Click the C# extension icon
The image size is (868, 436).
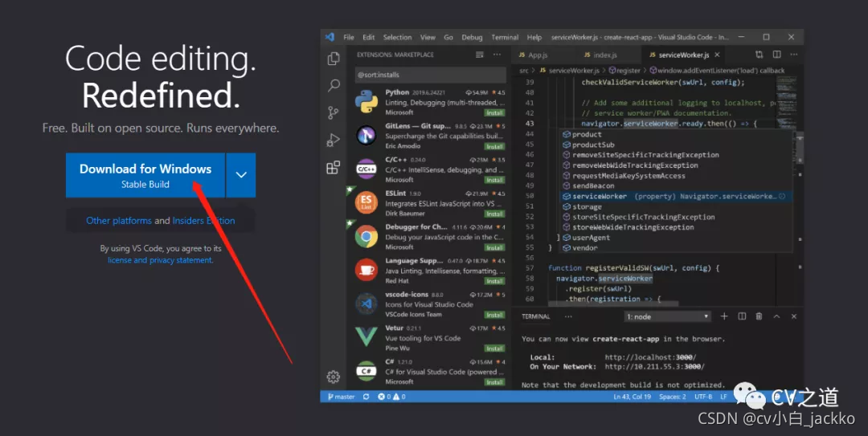click(x=366, y=371)
